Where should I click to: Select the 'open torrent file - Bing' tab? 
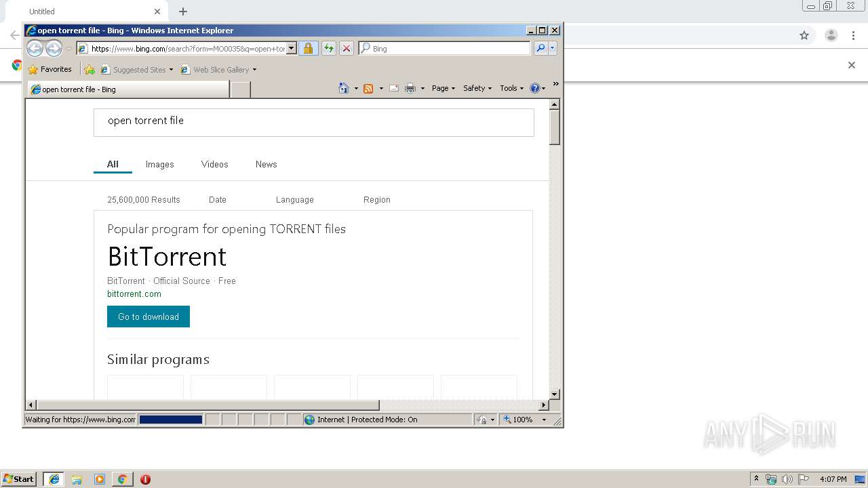(x=129, y=89)
